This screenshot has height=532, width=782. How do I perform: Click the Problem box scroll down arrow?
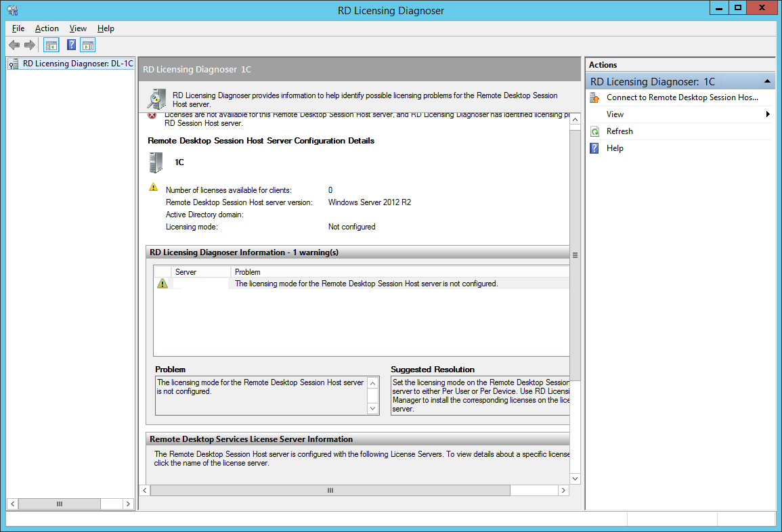(372, 409)
